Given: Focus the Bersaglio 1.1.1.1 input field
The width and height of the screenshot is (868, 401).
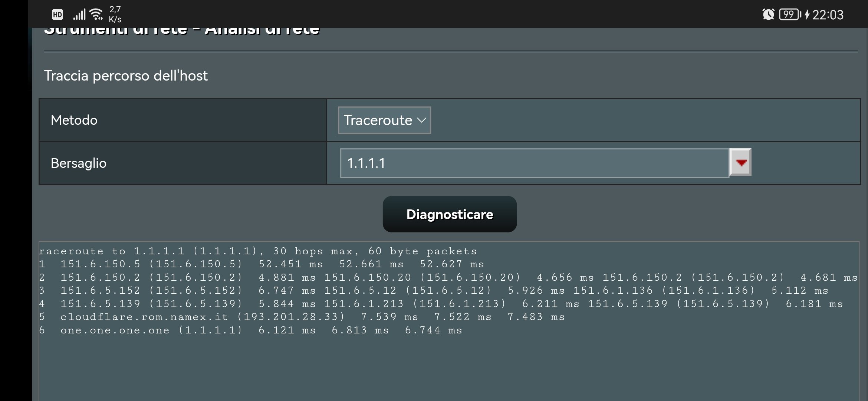Looking at the screenshot, I should (x=534, y=163).
